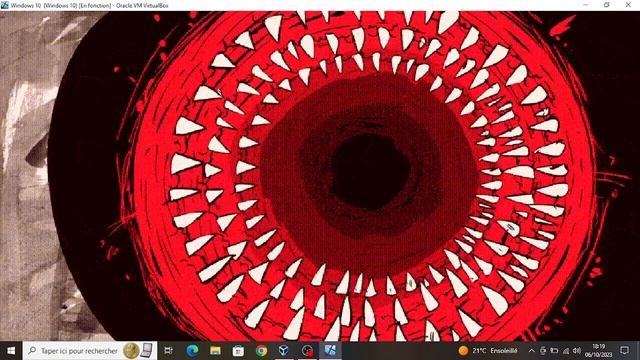Open the VirtualBox cube taskbar icon

point(284,351)
